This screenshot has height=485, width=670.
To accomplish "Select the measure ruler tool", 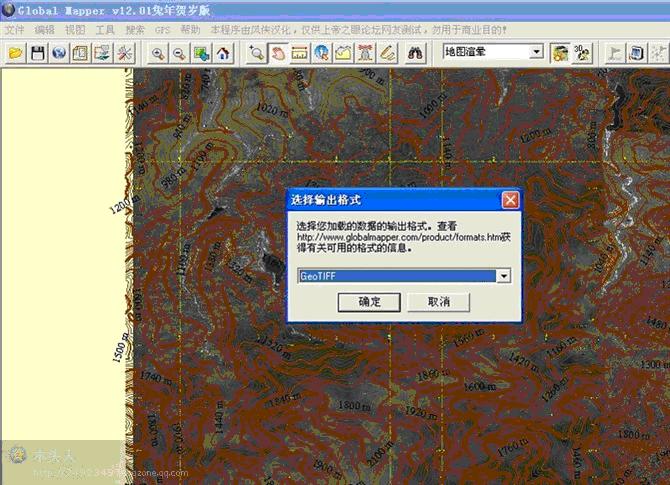I will click(x=300, y=53).
